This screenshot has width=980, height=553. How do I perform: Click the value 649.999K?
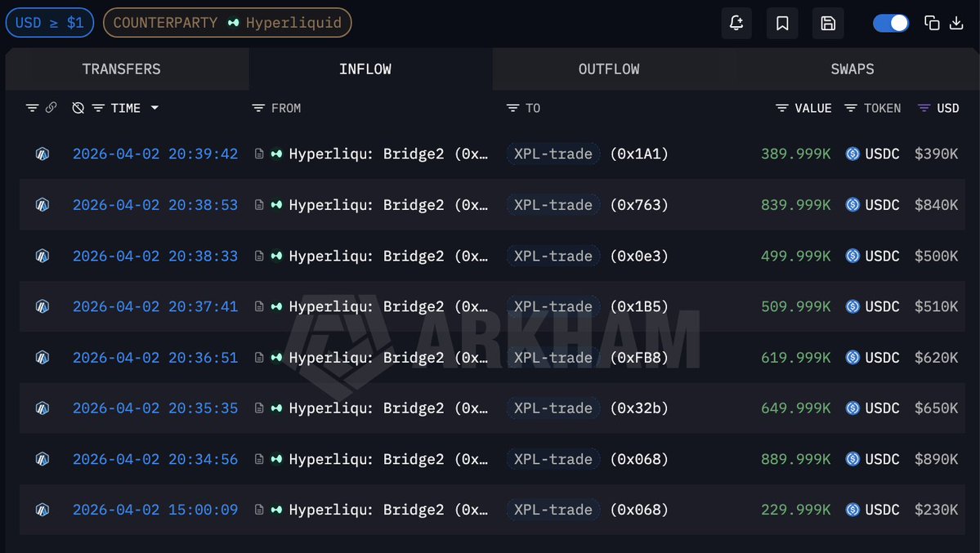click(x=795, y=408)
